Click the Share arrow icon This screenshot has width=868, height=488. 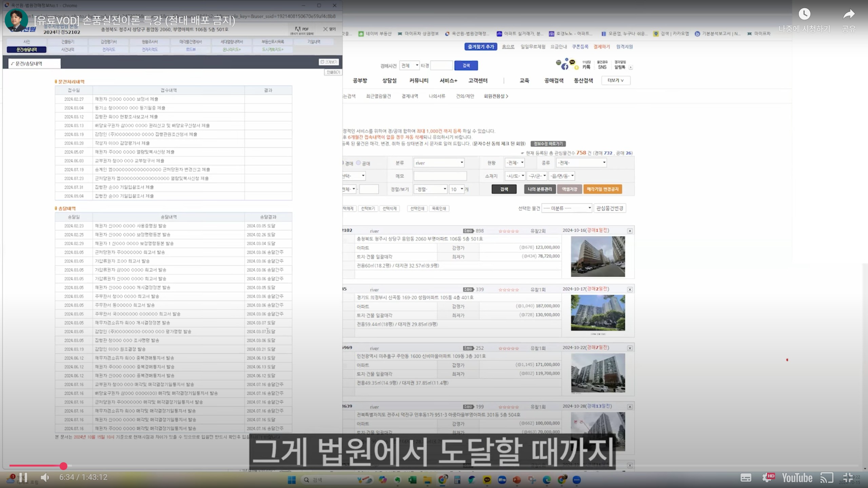tap(849, 14)
